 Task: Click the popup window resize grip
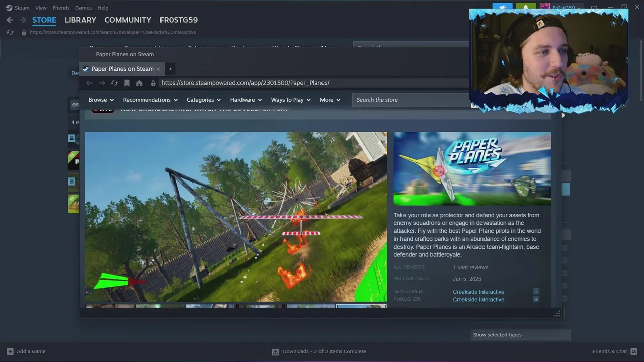pos(557,314)
